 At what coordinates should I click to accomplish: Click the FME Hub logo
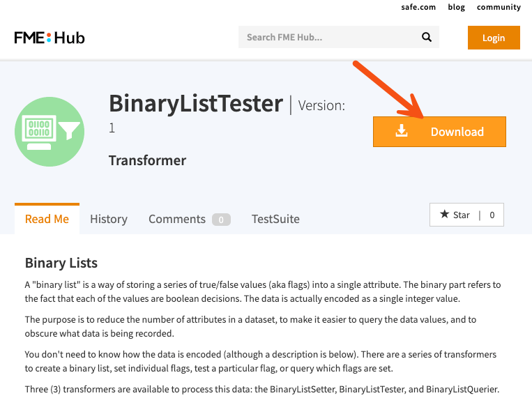pos(50,37)
